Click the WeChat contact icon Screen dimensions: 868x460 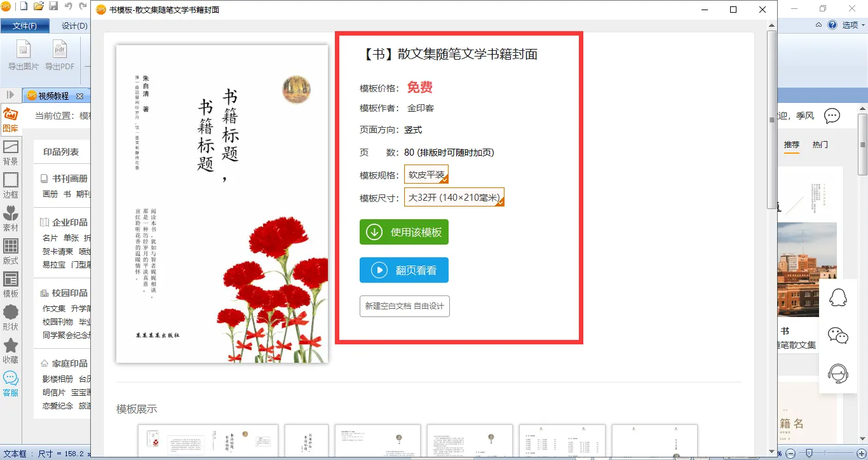click(838, 335)
